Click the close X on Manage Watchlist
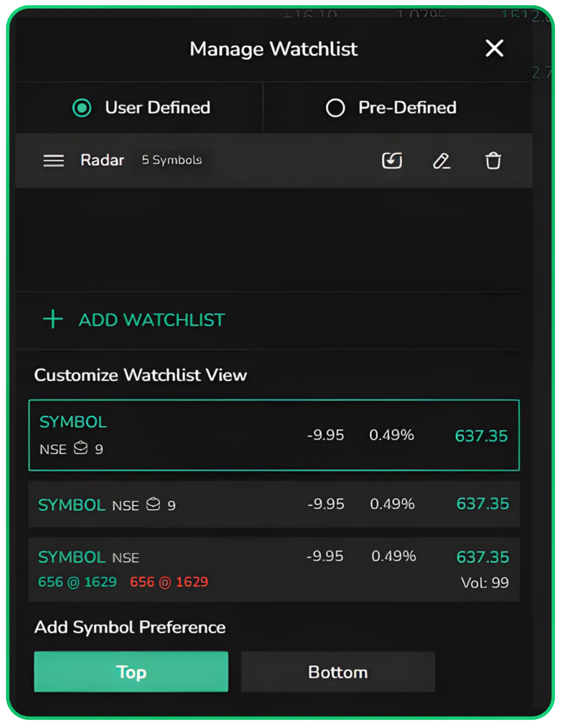 [x=494, y=49]
